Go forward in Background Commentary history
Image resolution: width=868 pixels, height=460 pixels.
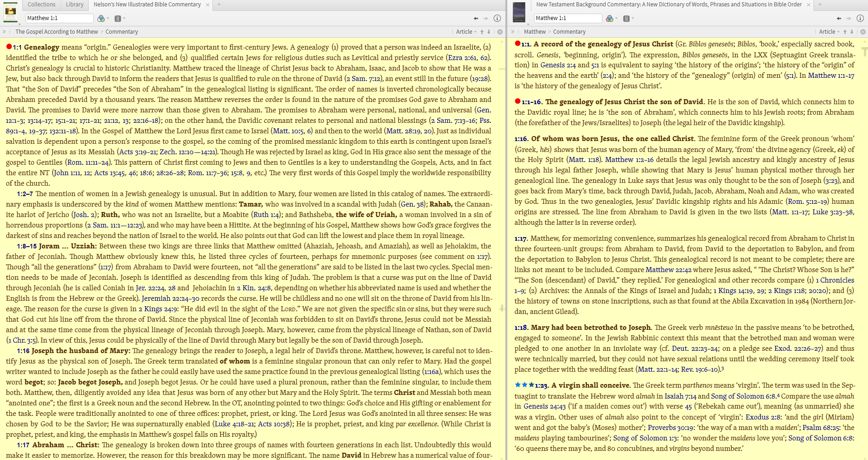point(849,18)
